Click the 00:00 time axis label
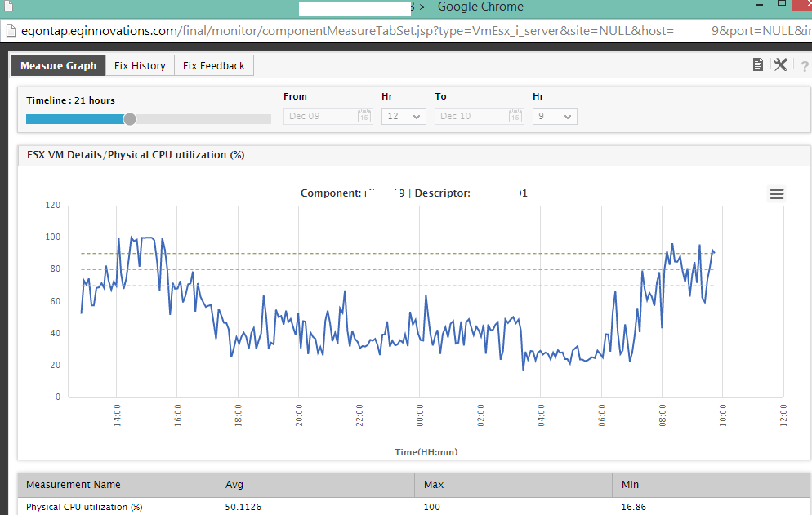Viewport: 812px width, 515px height. click(420, 415)
